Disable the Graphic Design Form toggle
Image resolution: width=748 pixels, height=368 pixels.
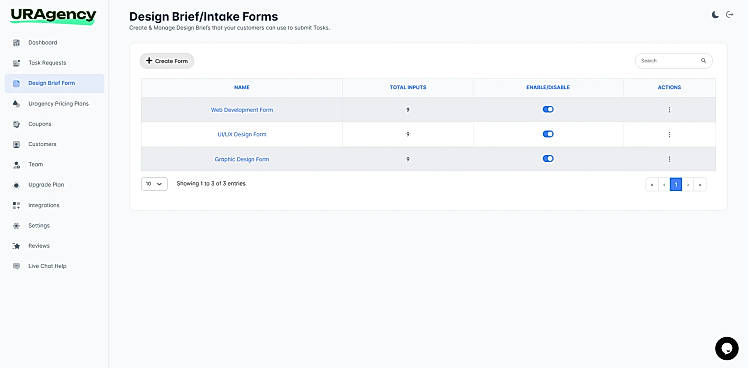[x=548, y=158]
